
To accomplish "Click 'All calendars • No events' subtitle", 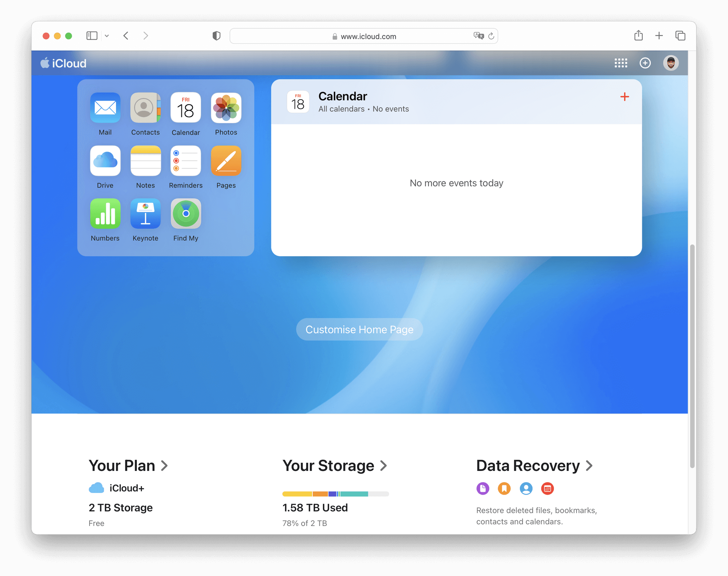I will pyautogui.click(x=364, y=109).
